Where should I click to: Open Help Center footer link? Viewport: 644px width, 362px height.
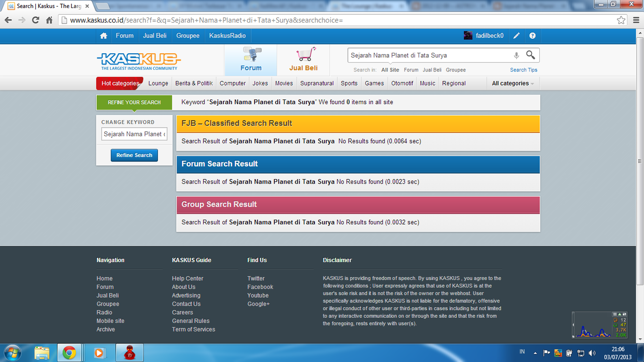(x=188, y=279)
